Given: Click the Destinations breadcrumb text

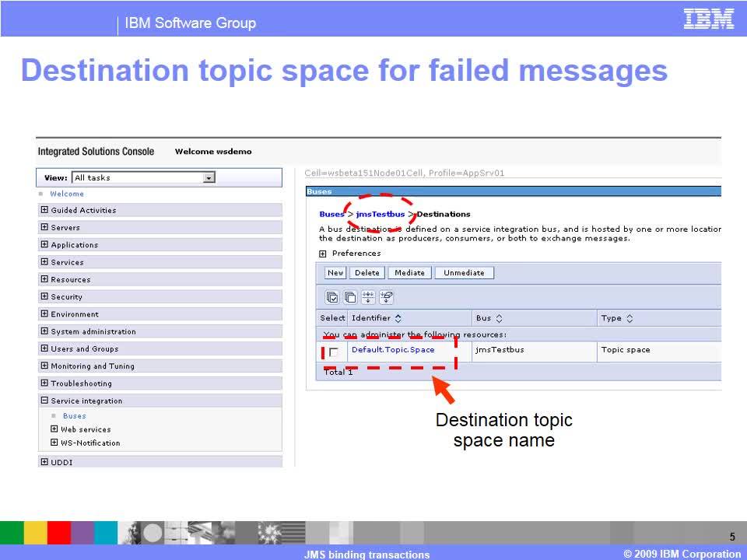Looking at the screenshot, I should [444, 215].
